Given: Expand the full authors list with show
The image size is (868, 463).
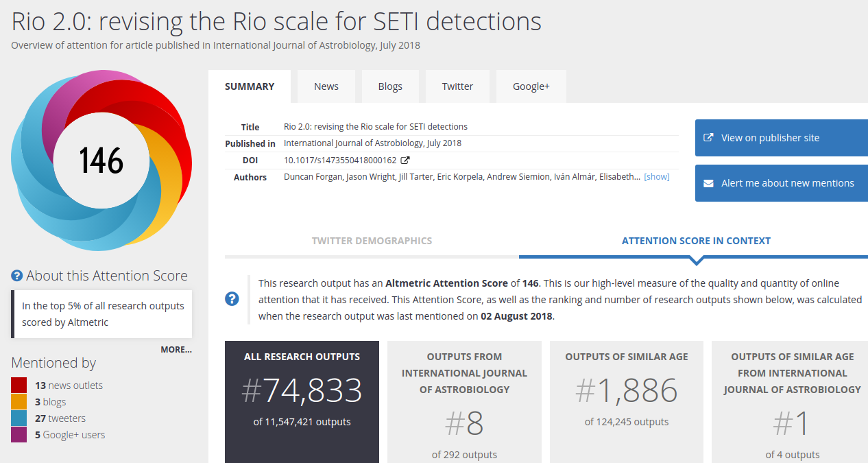Looking at the screenshot, I should pos(656,177).
